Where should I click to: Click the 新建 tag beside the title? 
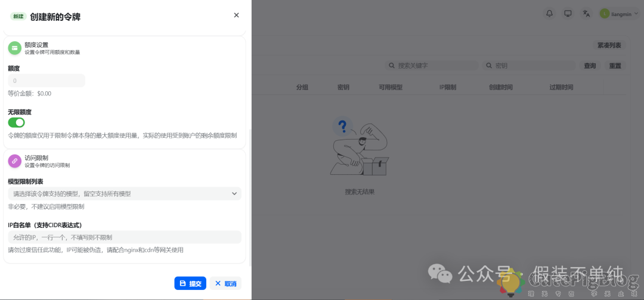click(x=18, y=17)
